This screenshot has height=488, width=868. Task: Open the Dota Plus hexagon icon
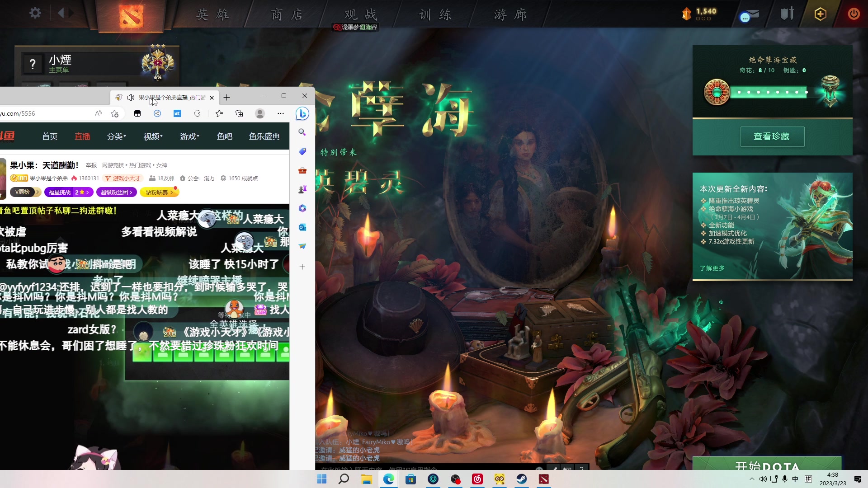pos(820,14)
